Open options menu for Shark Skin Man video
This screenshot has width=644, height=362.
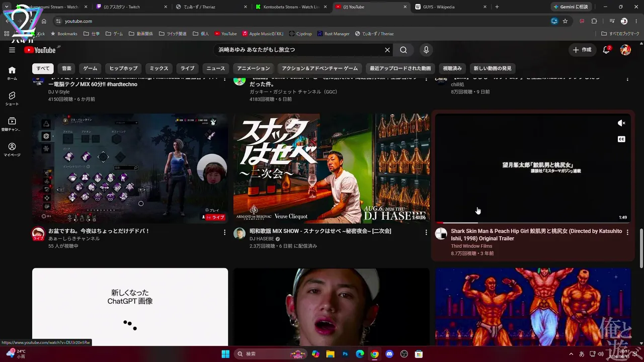pyautogui.click(x=627, y=232)
